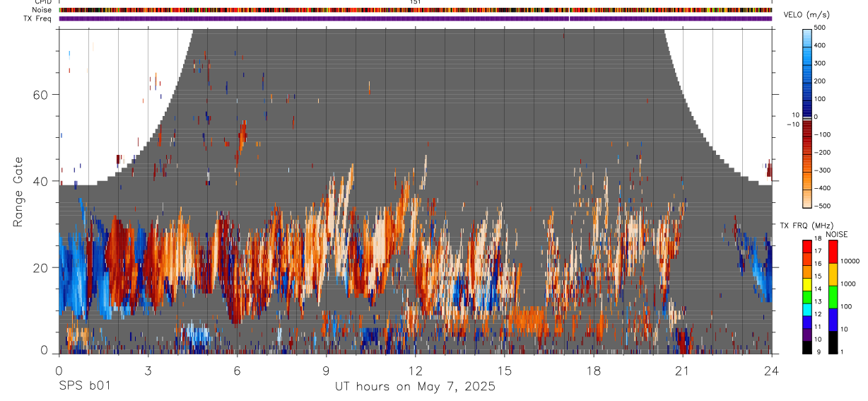Click the Noise row label at top
The width and height of the screenshot is (868, 401).
[41, 10]
